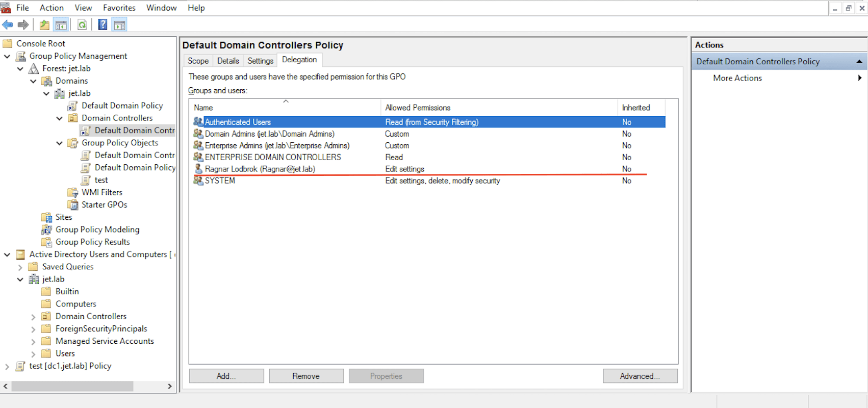Sort by Allowed Permissions column header

tap(499, 108)
